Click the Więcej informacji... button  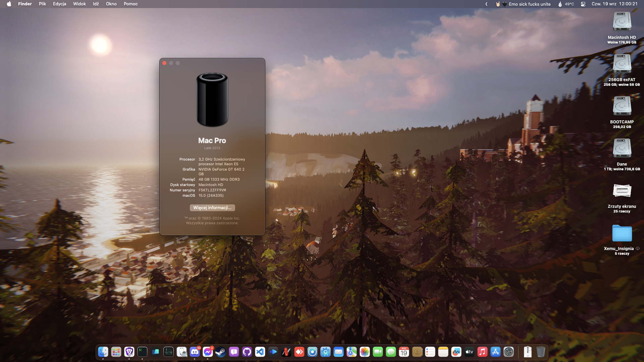coord(212,208)
